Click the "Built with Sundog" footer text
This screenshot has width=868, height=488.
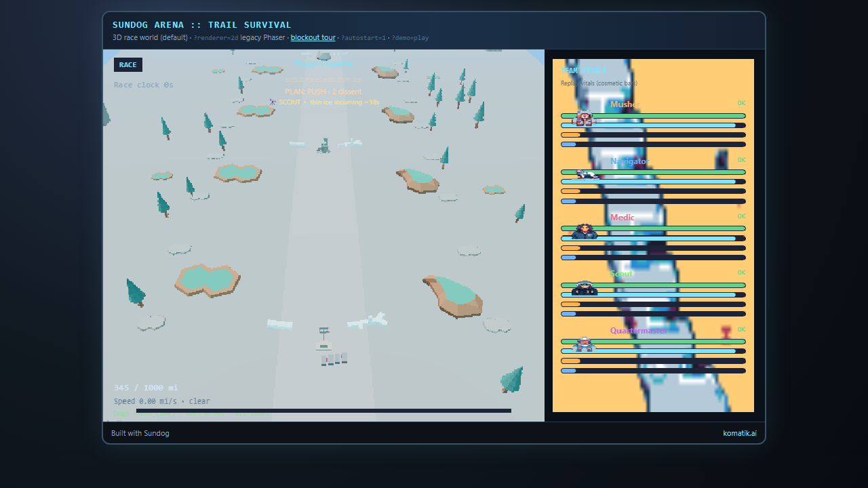coord(140,433)
